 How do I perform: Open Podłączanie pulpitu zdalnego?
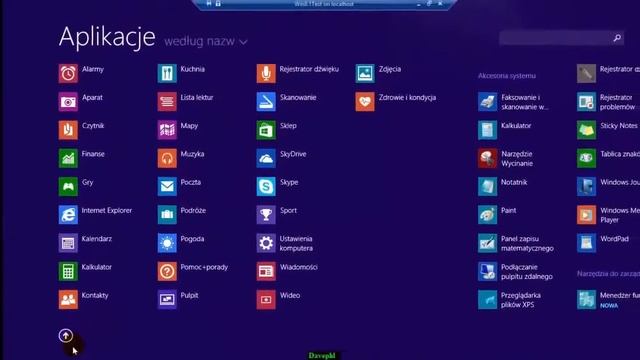tap(487, 271)
